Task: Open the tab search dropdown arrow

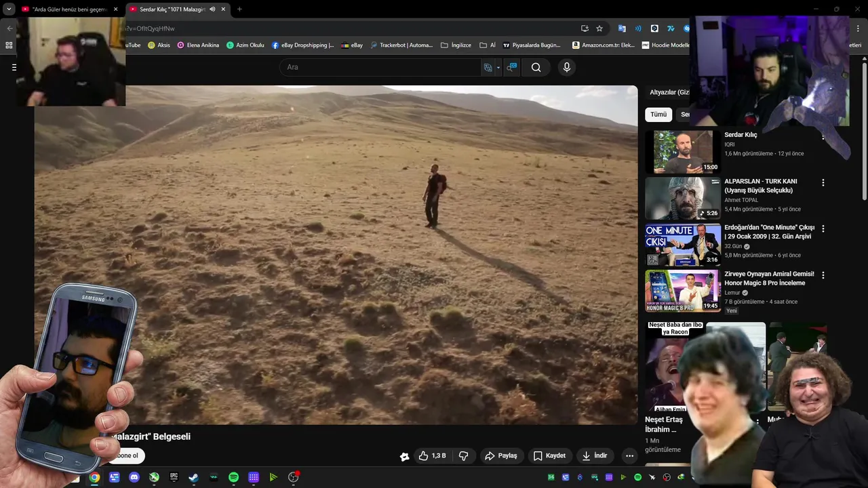Action: 9,9
